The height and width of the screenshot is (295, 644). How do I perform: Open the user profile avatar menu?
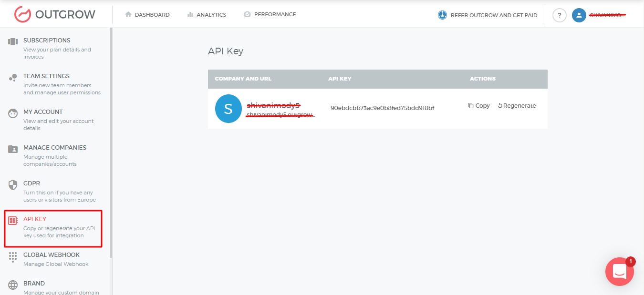(x=579, y=15)
